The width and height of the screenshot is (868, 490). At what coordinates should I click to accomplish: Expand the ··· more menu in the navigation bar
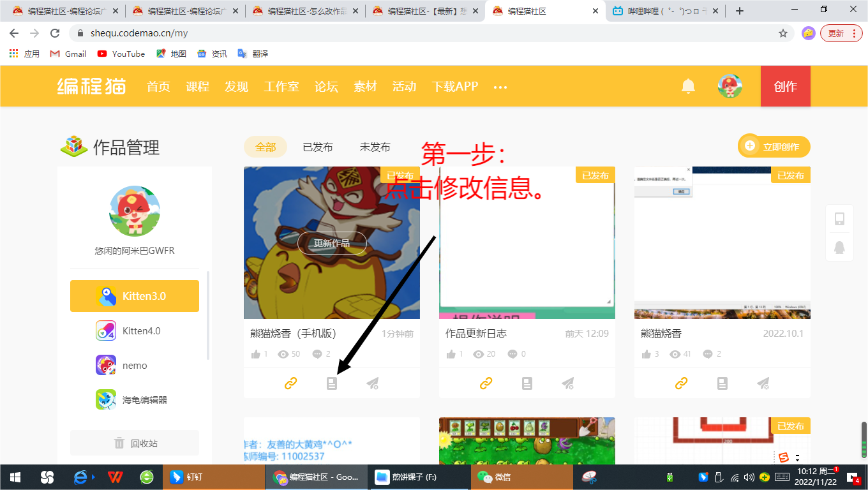(x=500, y=87)
